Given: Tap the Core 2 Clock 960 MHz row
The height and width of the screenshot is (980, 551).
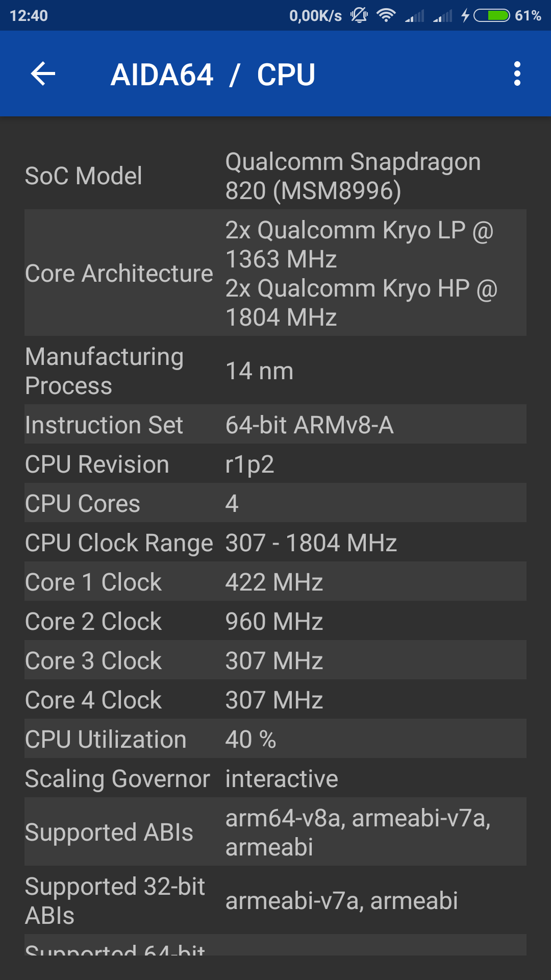Looking at the screenshot, I should [x=275, y=621].
